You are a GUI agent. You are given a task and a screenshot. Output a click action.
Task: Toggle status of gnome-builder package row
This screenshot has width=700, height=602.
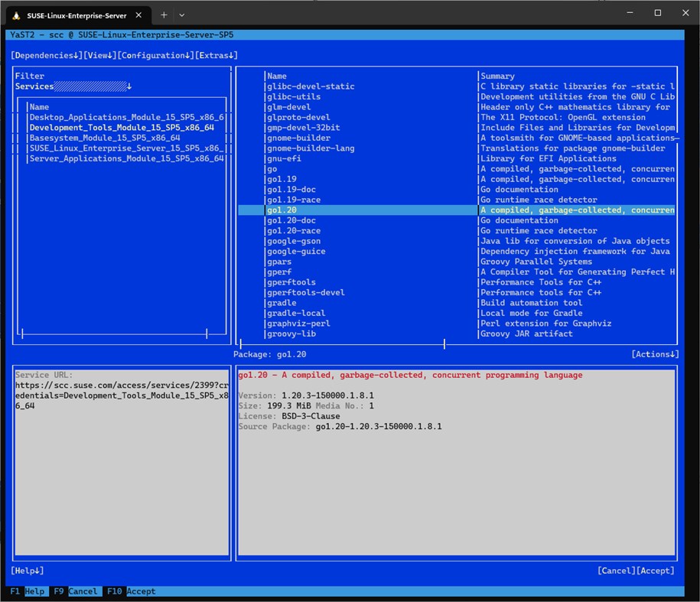(x=251, y=138)
